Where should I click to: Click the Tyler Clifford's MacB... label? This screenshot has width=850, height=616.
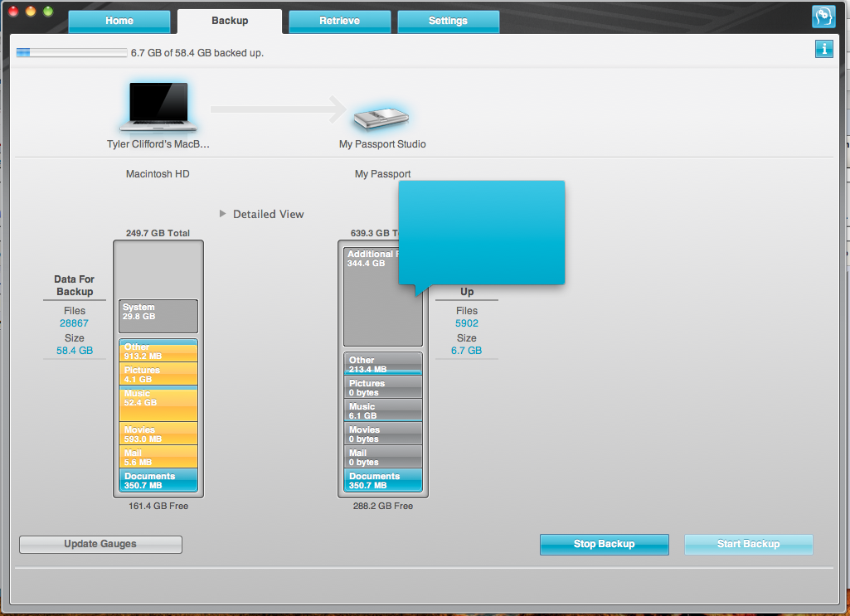tap(158, 144)
